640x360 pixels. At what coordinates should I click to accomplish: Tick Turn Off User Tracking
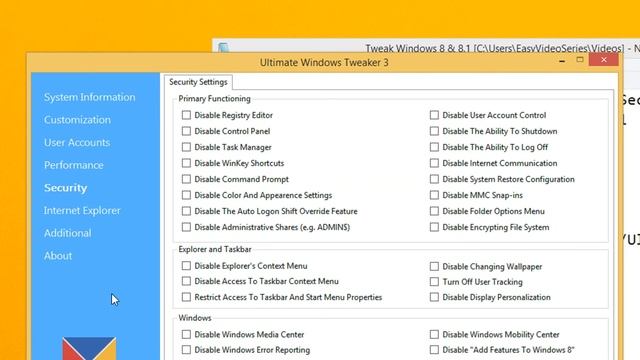click(434, 282)
